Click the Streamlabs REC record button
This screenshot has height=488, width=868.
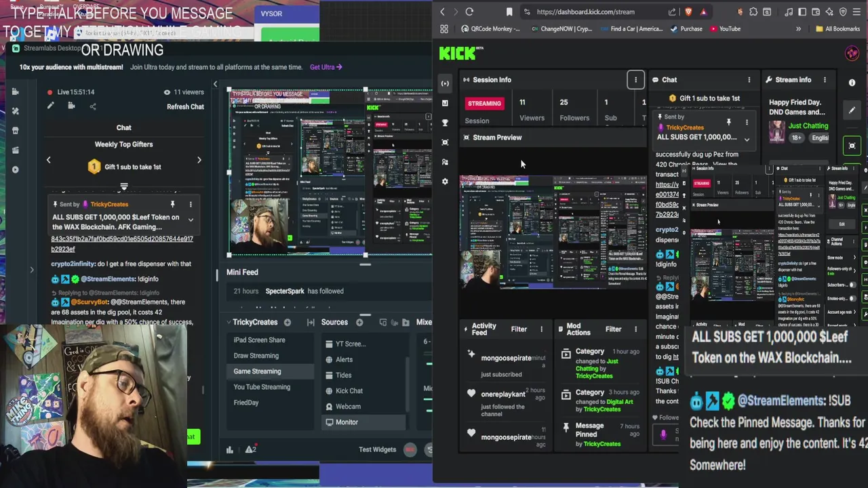tap(410, 449)
